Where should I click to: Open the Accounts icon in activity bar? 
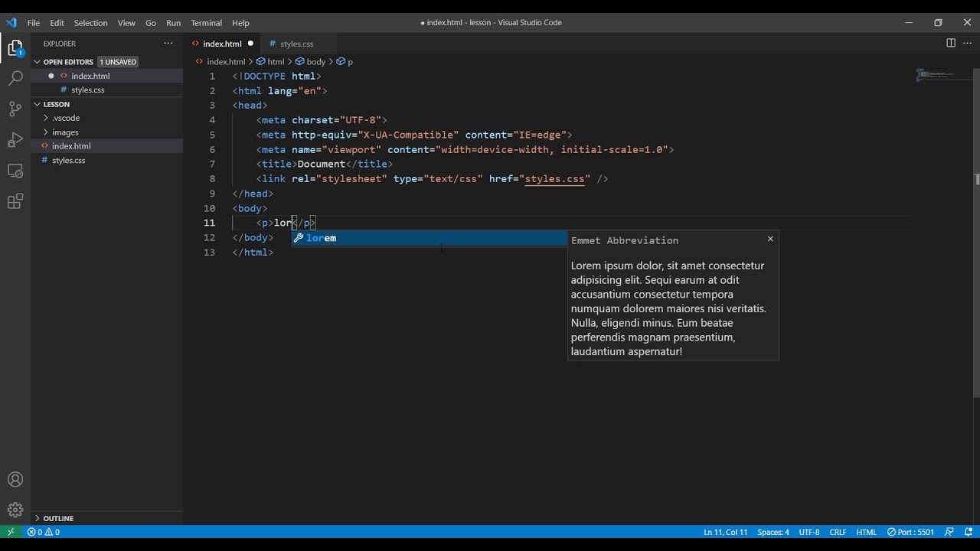15,480
